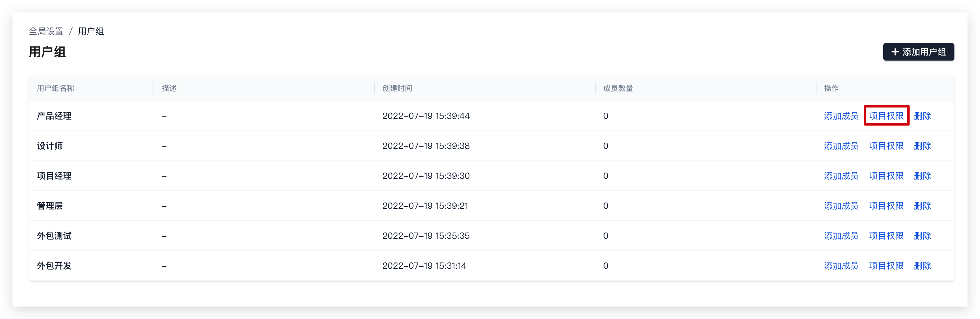The width and height of the screenshot is (980, 319).
Task: Select the 外包开发 group name
Action: pyautogui.click(x=54, y=266)
